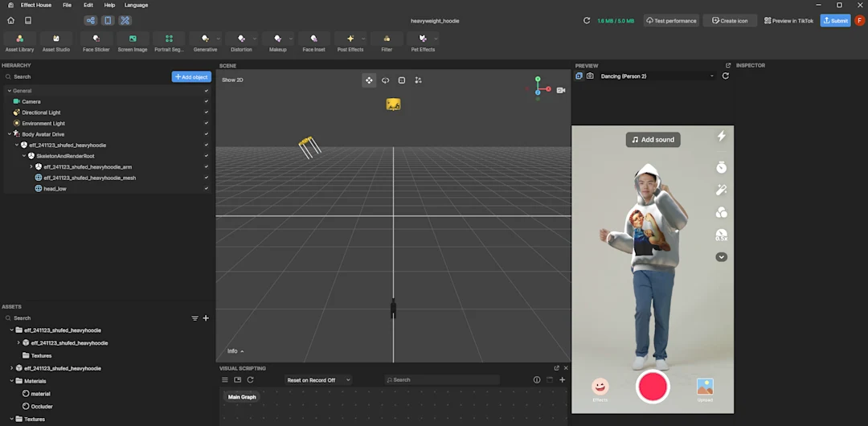Click the Add object button
The height and width of the screenshot is (426, 868).
point(191,77)
